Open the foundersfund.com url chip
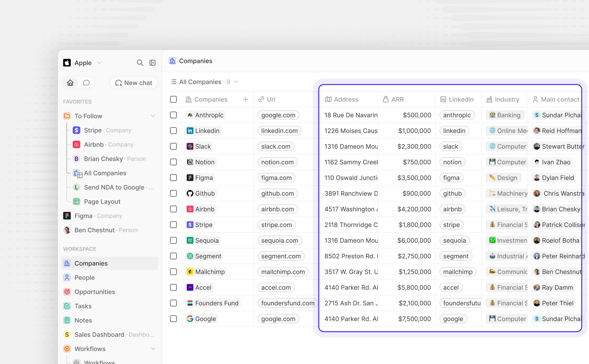The width and height of the screenshot is (589, 364). 288,303
